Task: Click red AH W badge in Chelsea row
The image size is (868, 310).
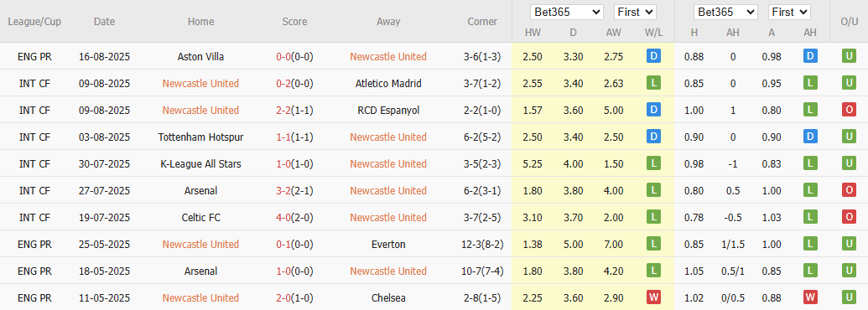Action: [810, 297]
